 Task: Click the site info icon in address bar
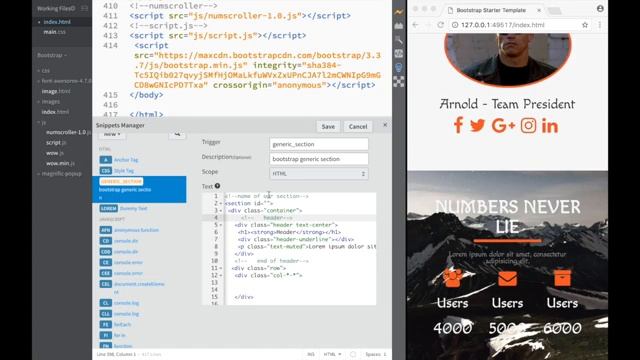tap(455, 25)
